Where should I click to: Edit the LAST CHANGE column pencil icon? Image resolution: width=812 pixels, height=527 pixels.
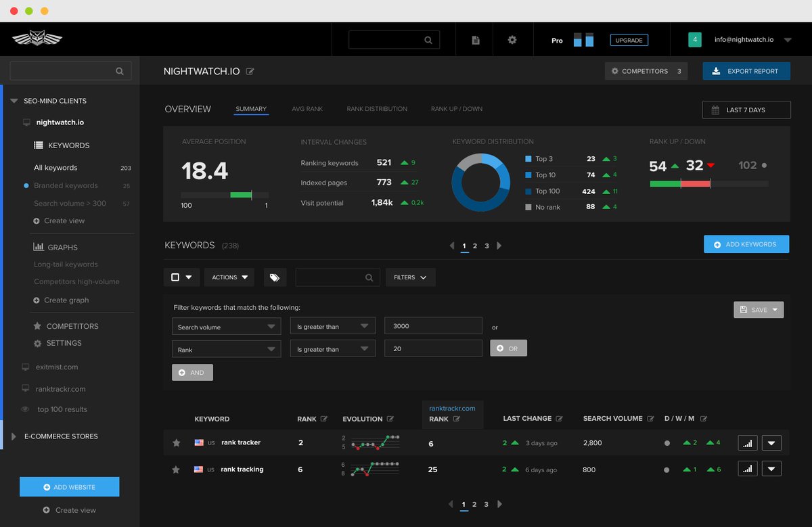click(560, 419)
